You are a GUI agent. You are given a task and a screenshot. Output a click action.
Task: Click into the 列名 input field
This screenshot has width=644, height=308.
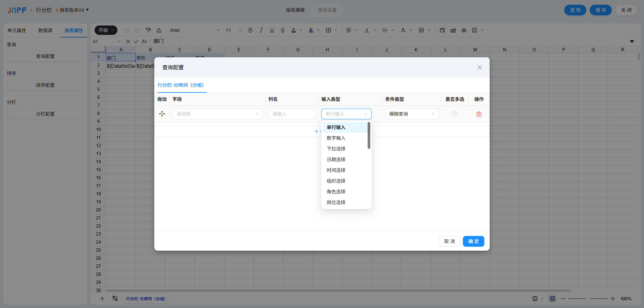tap(292, 114)
